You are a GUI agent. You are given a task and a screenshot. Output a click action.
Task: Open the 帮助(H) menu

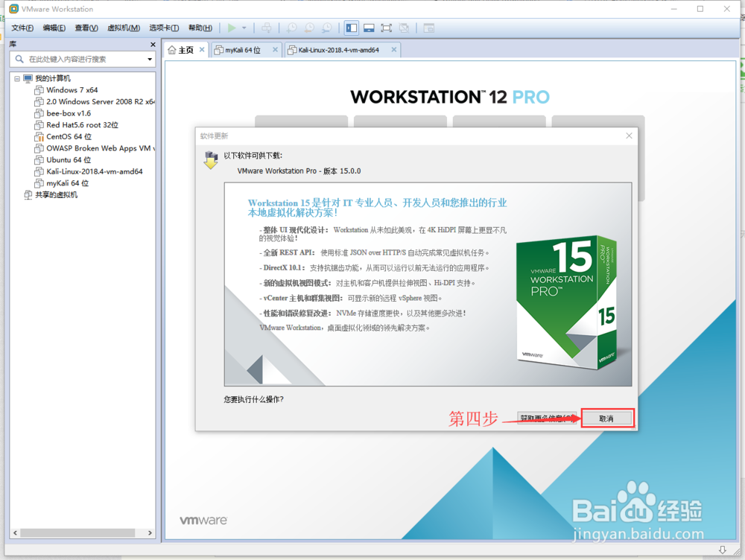(x=200, y=28)
